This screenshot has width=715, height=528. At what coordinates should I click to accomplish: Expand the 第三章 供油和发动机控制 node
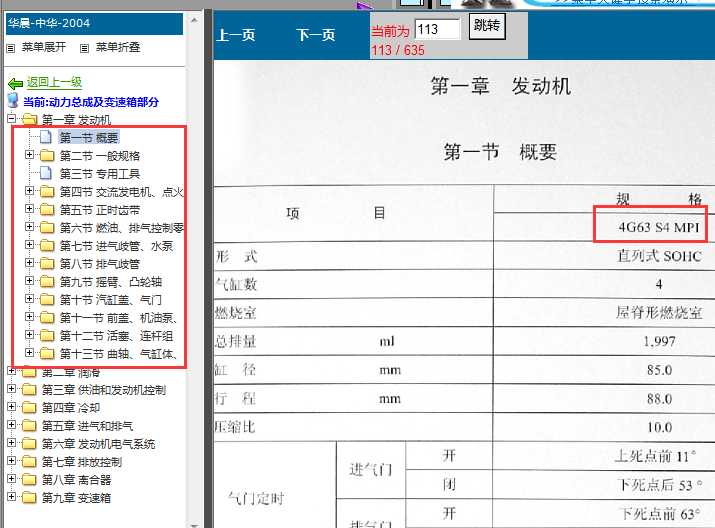click(x=11, y=390)
